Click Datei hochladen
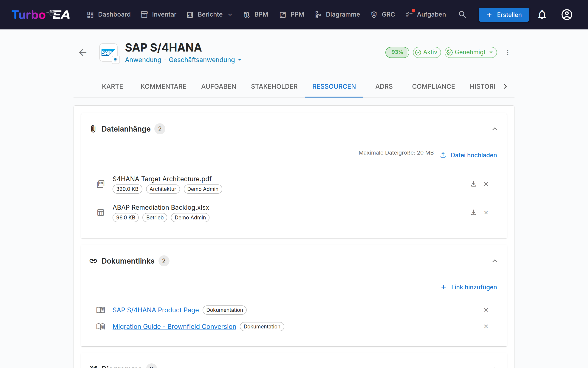588x368 pixels. pos(469,155)
